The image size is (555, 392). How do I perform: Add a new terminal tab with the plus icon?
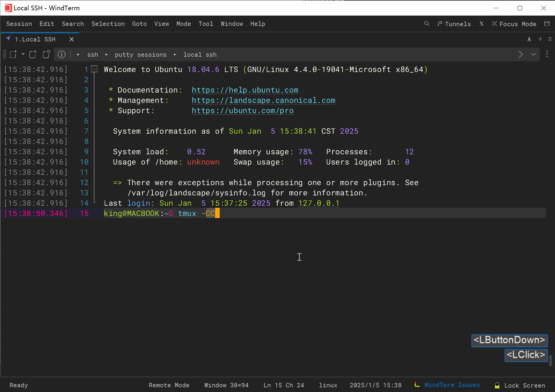540,39
